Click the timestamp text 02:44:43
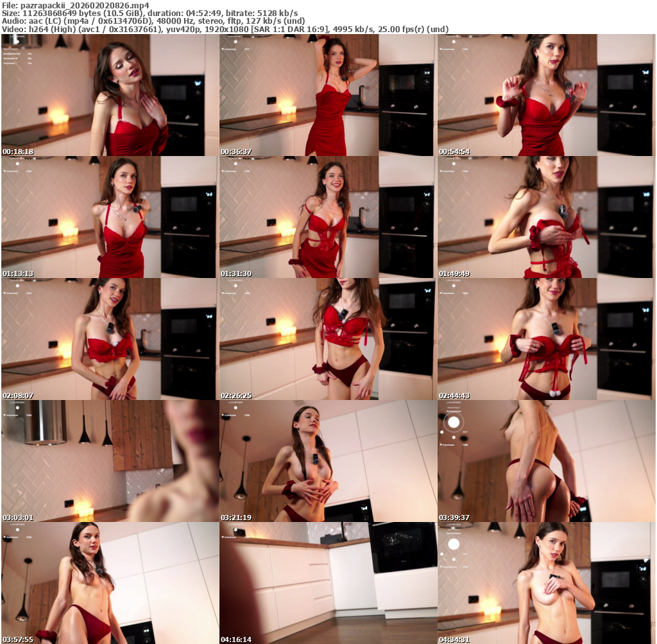This screenshot has height=644, width=657. (x=454, y=396)
